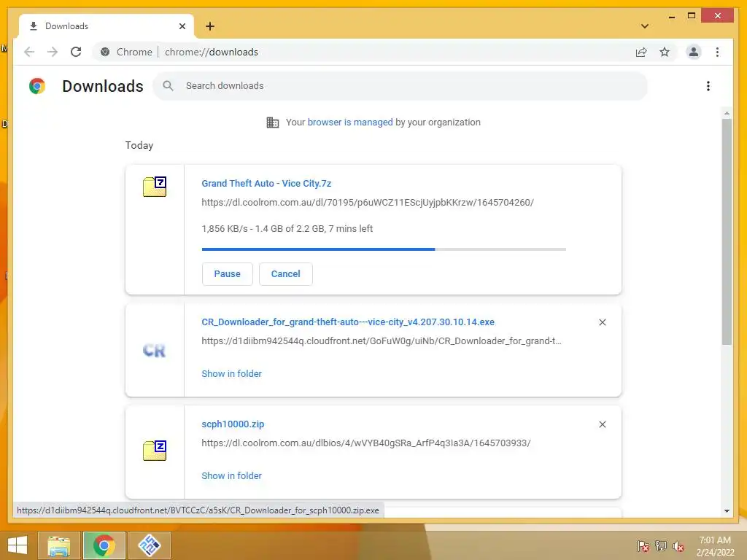Click the taskbar clock showing 7:01 AM
This screenshot has height=560, width=747.
tap(715, 546)
